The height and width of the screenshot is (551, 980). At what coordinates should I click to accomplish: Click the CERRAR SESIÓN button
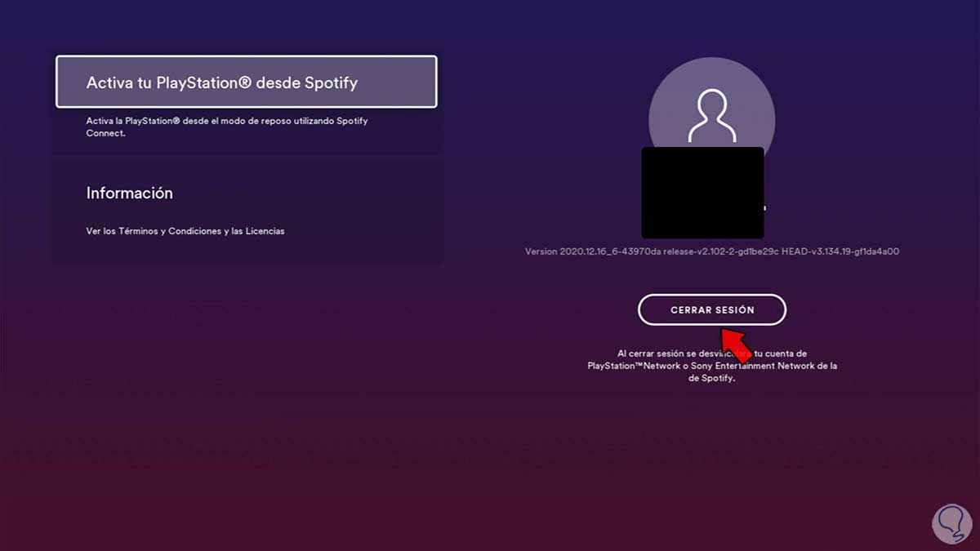[x=712, y=310]
